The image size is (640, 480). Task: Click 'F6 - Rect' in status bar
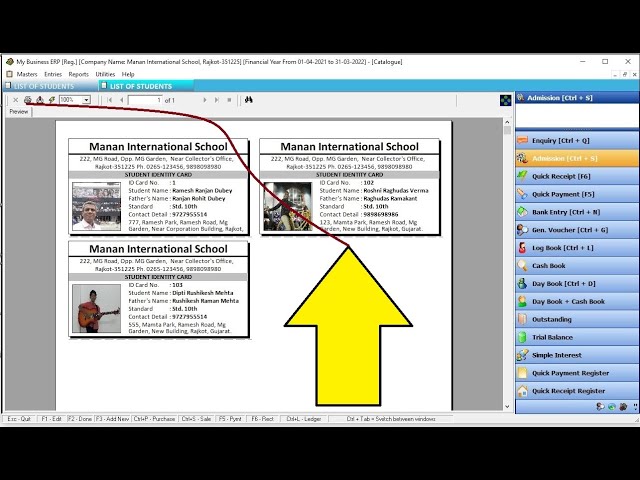(262, 419)
